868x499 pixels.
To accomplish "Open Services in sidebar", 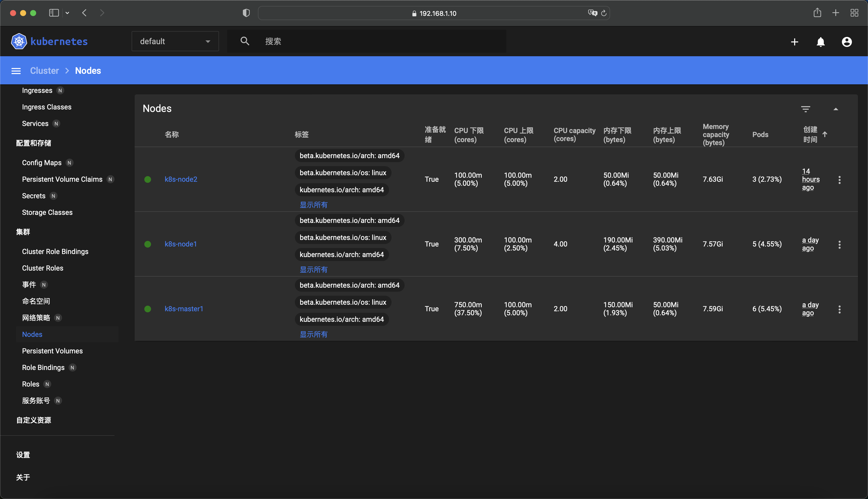I will 35,123.
